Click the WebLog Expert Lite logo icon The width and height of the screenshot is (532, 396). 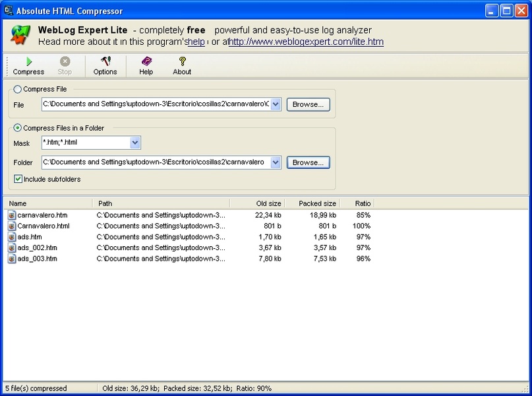pos(20,35)
